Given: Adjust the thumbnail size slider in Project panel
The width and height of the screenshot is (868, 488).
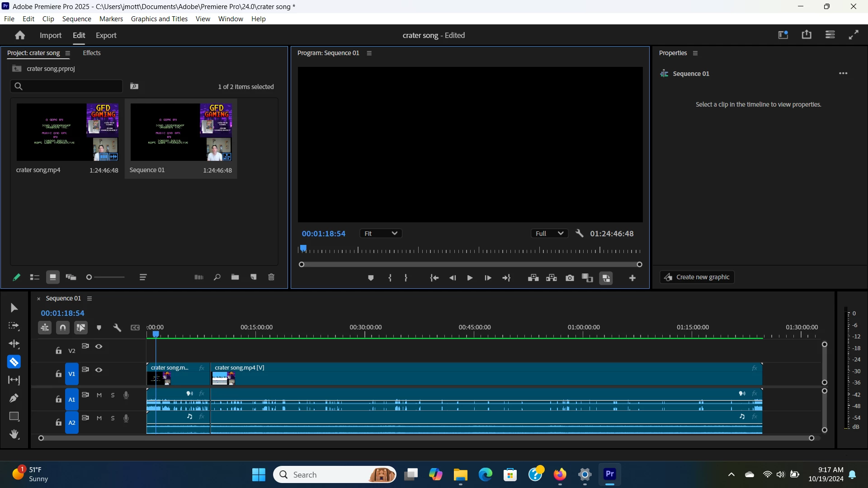Looking at the screenshot, I should (x=90, y=277).
